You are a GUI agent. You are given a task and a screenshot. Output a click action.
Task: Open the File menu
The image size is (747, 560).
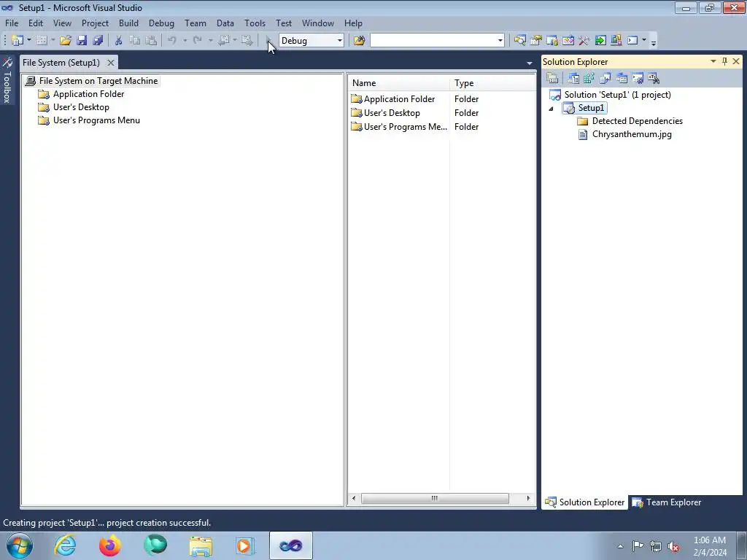(12, 23)
